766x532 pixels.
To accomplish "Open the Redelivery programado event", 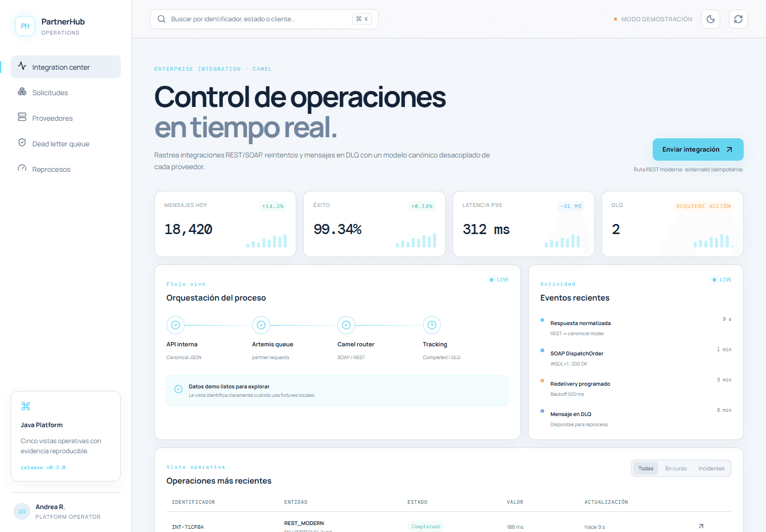I will 636,388.
